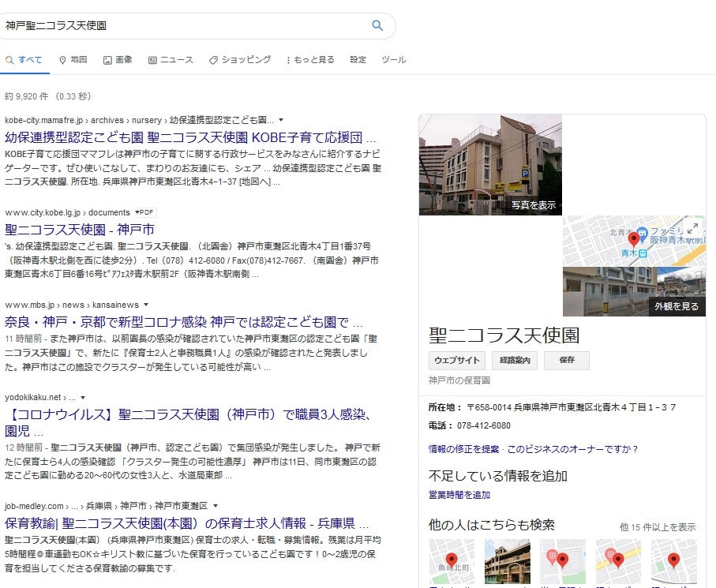Viewport: 716px width, 588px height.
Task: Click このビジネスのオーナーですか？ link
Action: click(572, 449)
